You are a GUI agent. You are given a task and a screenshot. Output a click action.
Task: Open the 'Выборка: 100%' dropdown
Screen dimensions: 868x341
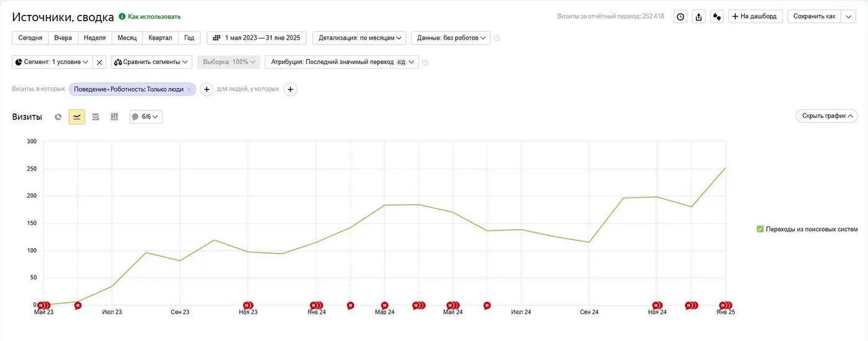click(229, 62)
